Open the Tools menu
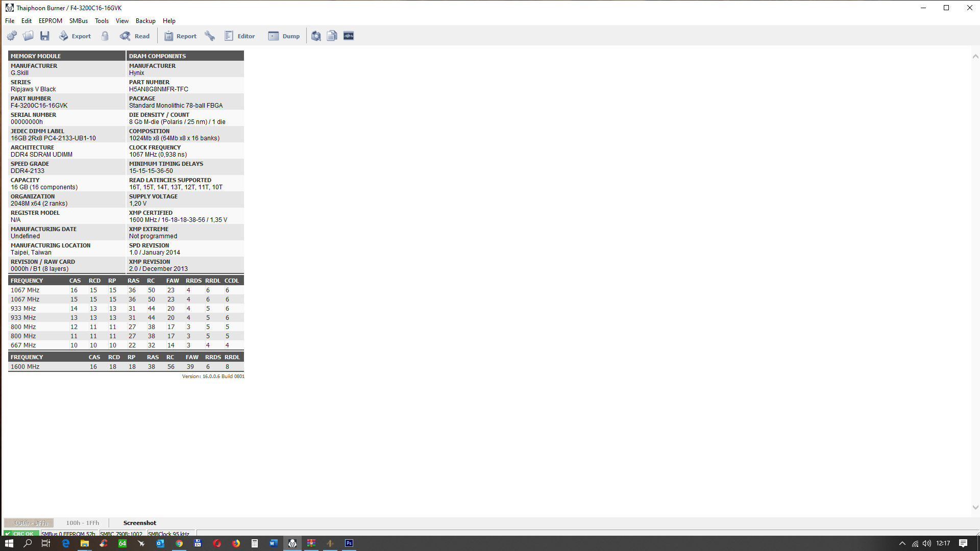The height and width of the screenshot is (551, 980). click(x=102, y=21)
